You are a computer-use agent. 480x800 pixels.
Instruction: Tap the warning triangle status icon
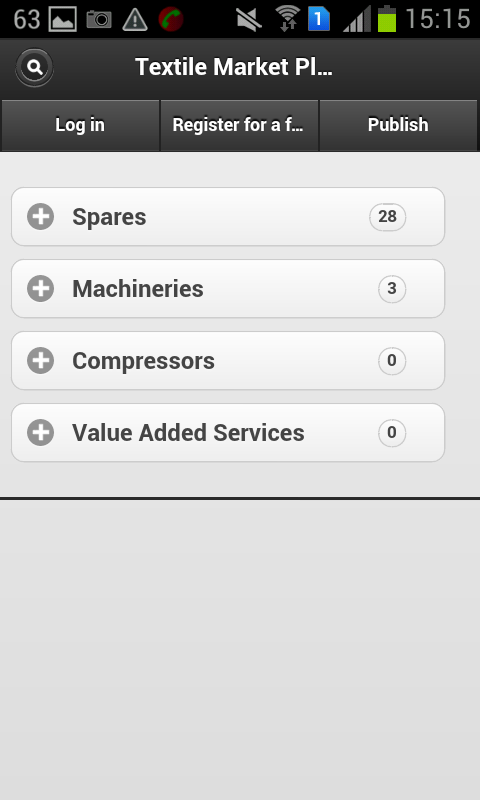135,20
